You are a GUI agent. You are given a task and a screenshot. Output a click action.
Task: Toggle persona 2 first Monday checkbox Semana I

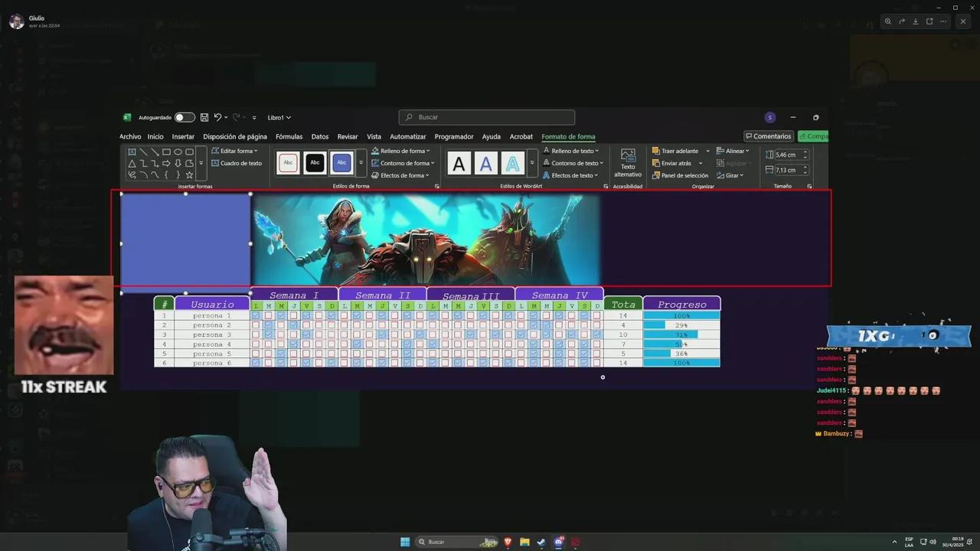[256, 325]
